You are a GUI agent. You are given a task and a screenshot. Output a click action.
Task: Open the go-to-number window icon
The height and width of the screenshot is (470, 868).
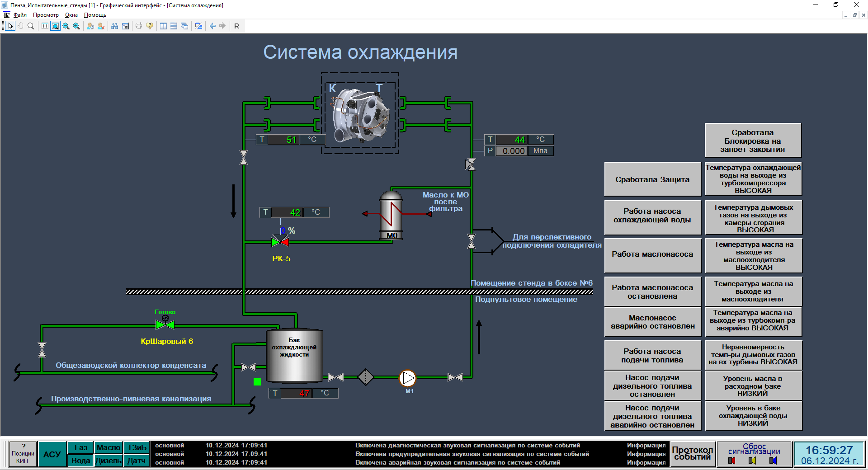tap(125, 26)
